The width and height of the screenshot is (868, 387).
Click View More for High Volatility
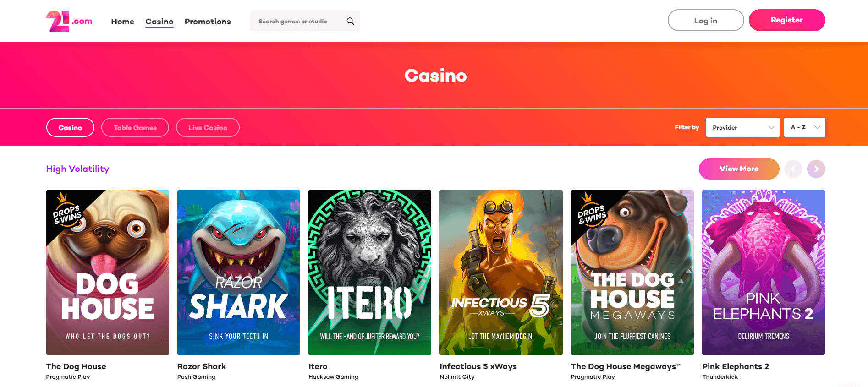[x=739, y=169]
